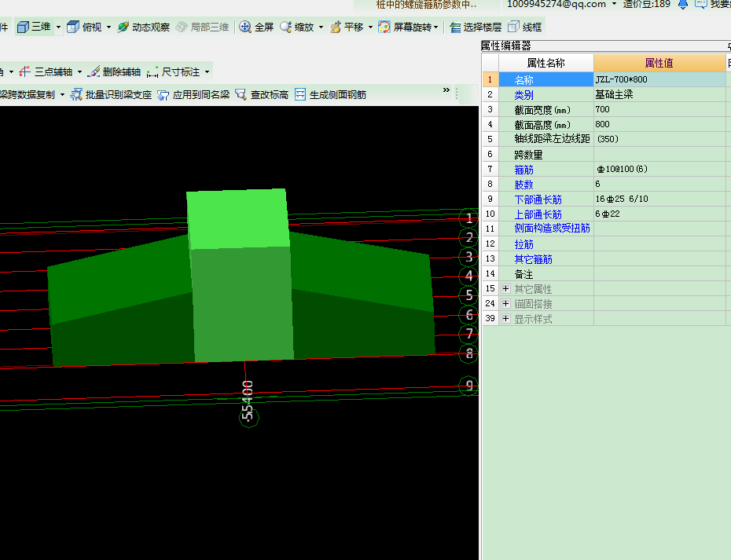Open 梁跨数据复制 dropdown arrow
The image size is (731, 560).
(x=62, y=94)
